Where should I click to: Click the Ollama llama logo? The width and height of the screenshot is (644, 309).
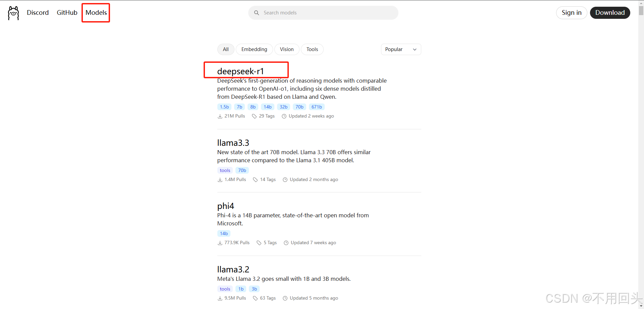pos(13,13)
